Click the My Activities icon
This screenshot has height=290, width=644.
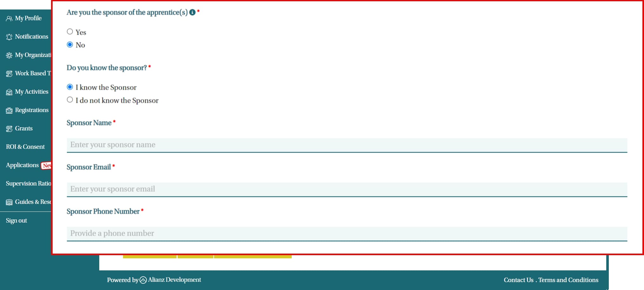(9, 92)
